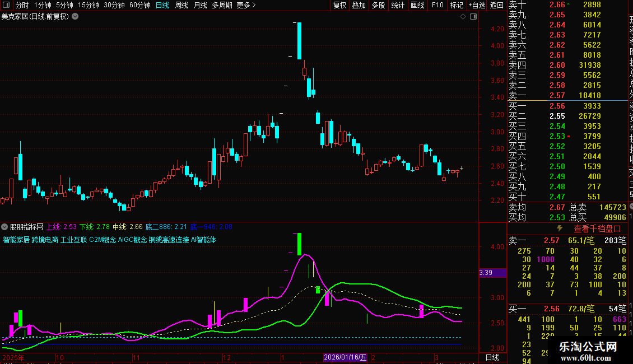Select the 卖四 2.60 row with 31938
Viewport: 633px width, 364px height.
click(x=568, y=65)
